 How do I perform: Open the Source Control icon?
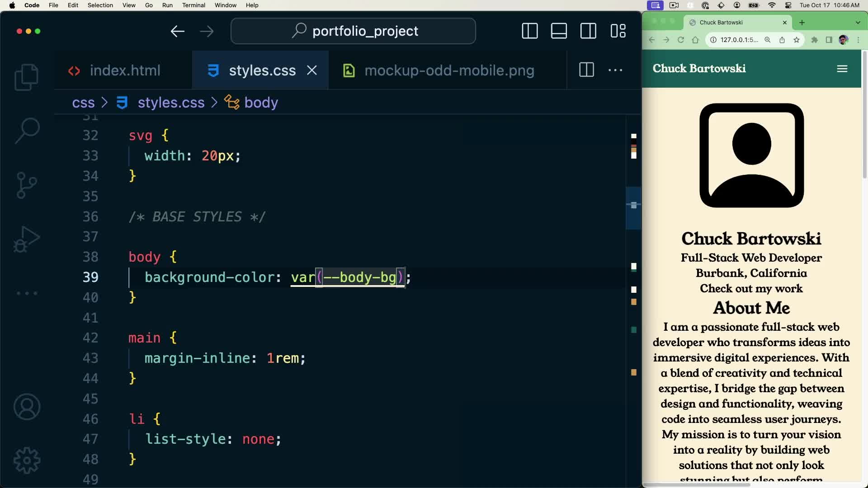click(x=26, y=185)
